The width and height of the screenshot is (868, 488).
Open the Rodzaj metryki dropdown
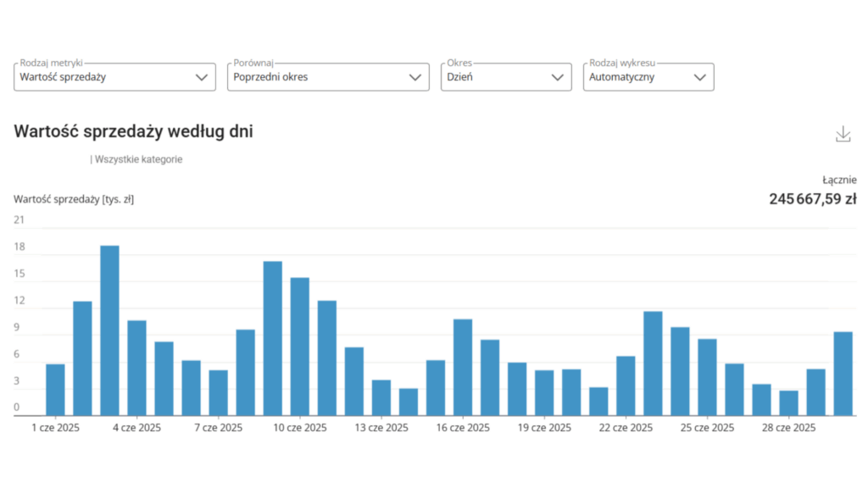(114, 77)
